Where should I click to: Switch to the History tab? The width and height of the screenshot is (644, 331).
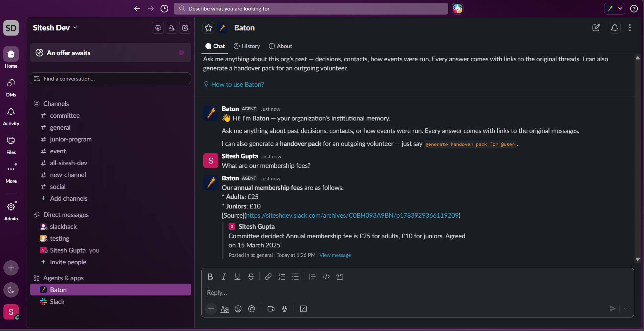[247, 46]
